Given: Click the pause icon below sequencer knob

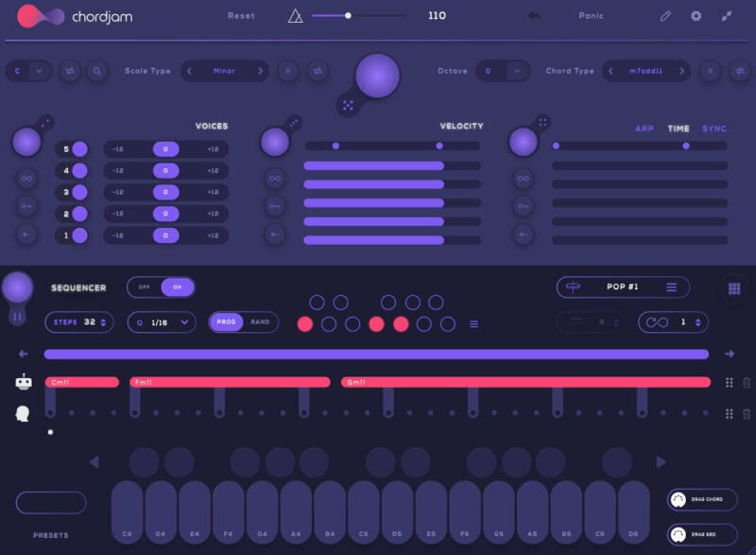Looking at the screenshot, I should click(17, 317).
